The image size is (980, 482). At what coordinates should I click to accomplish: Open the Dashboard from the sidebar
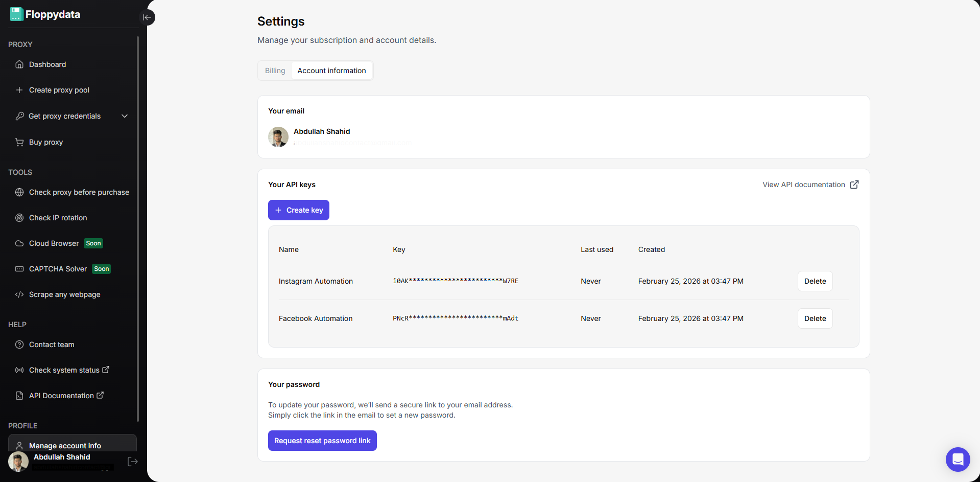point(47,64)
